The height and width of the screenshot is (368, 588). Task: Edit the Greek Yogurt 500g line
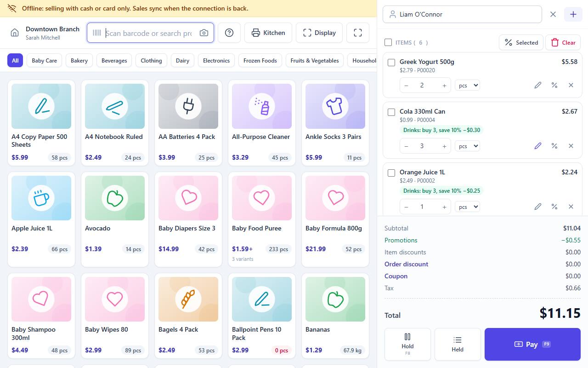point(538,85)
